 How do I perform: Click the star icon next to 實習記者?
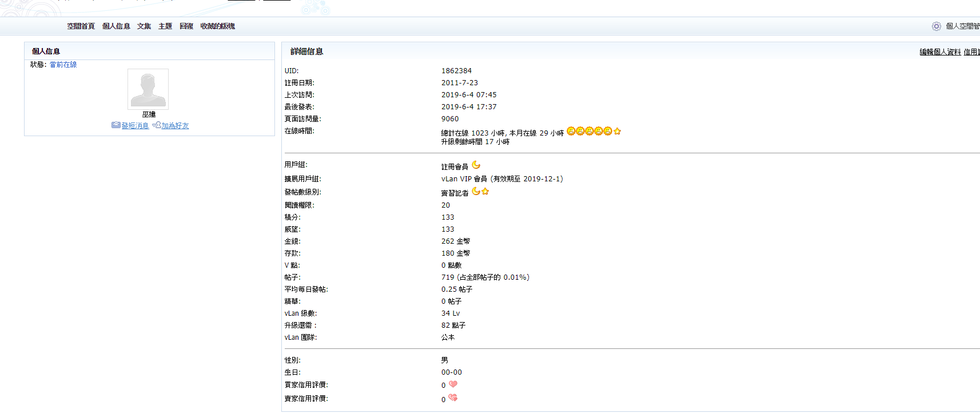click(485, 192)
